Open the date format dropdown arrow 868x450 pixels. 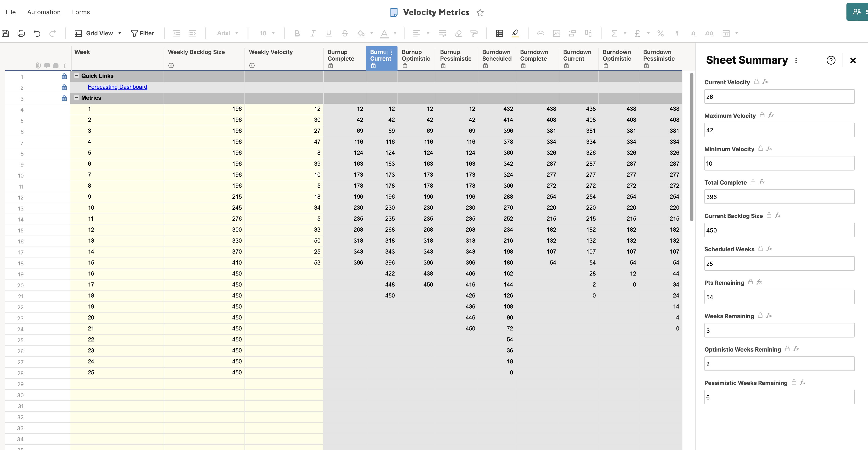pos(737,33)
